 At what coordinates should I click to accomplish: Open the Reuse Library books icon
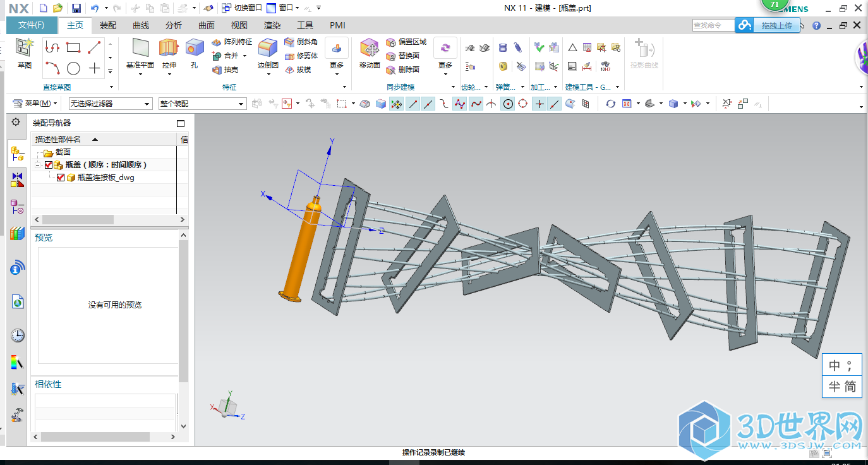coord(17,234)
